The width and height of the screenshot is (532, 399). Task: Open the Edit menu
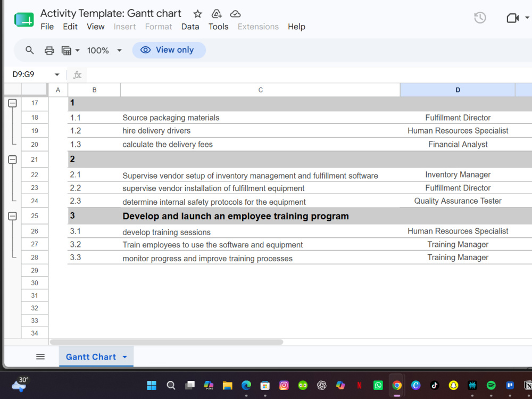tap(70, 27)
